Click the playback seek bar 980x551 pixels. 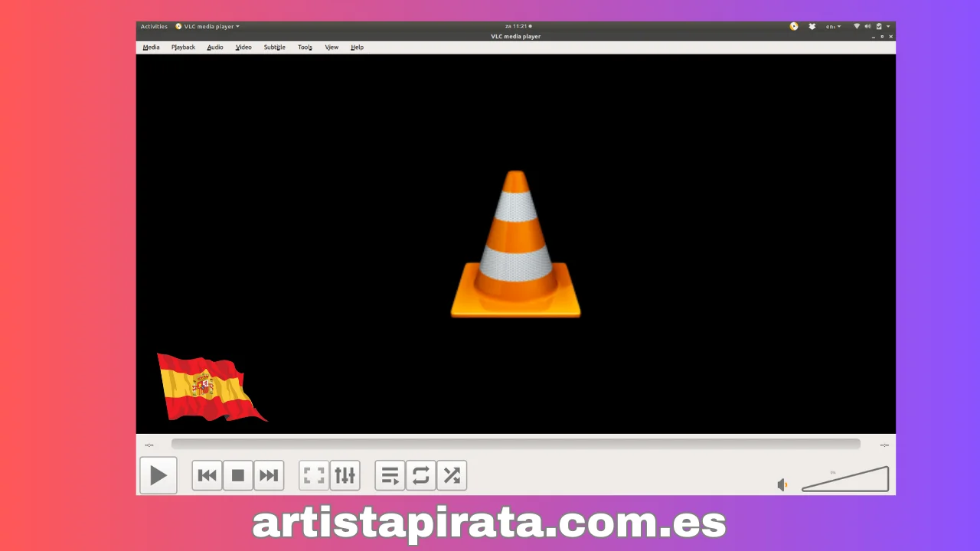coord(516,444)
